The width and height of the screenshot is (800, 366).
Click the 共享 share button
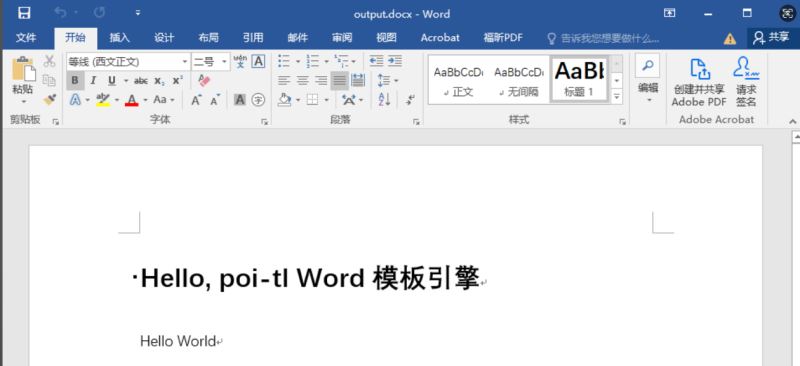pos(771,38)
